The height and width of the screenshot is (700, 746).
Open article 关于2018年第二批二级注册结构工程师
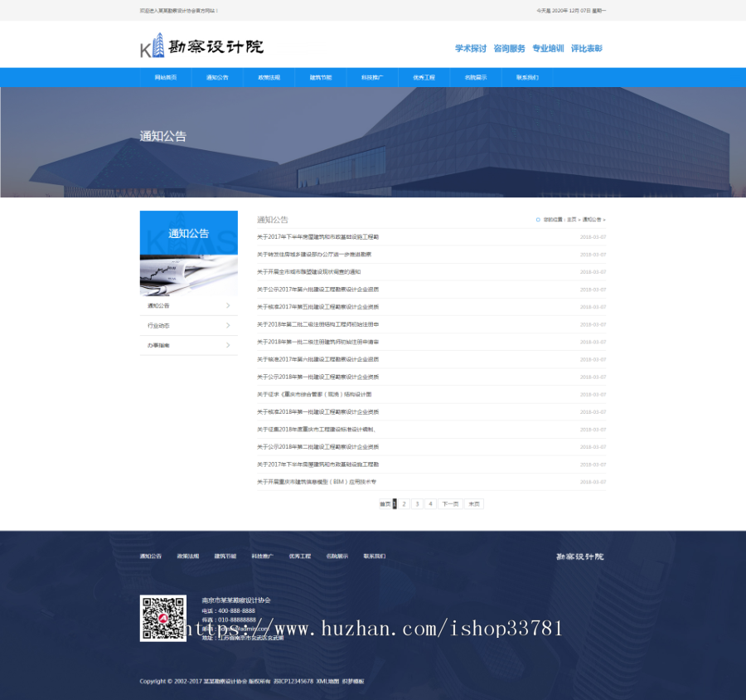(x=317, y=324)
